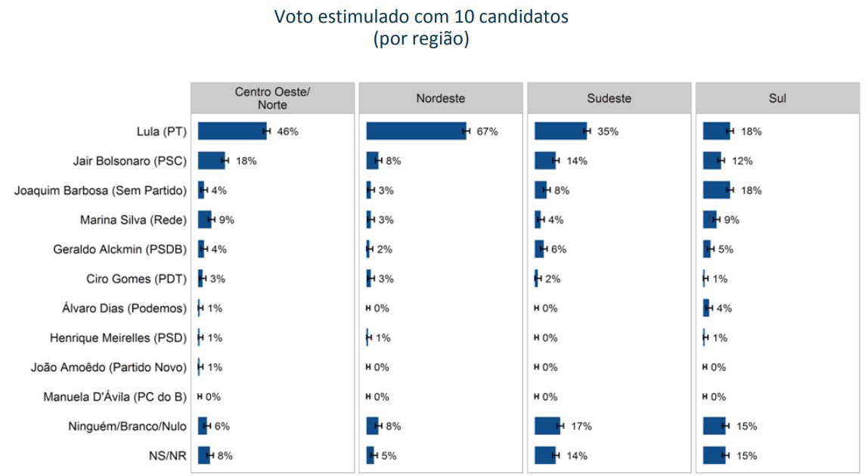Click Joaquim Barbosa's 18% bar in Sul
Image resolution: width=868 pixels, height=476 pixels.
coord(716,190)
